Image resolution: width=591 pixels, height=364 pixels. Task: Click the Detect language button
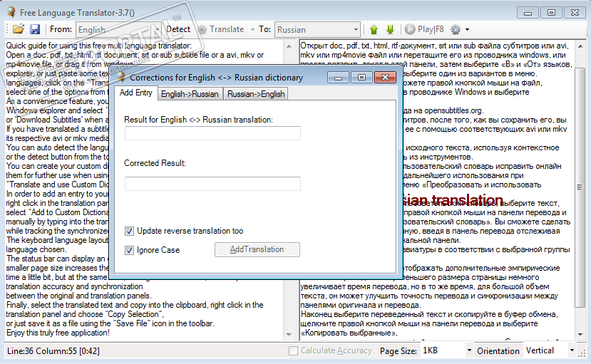pos(178,29)
